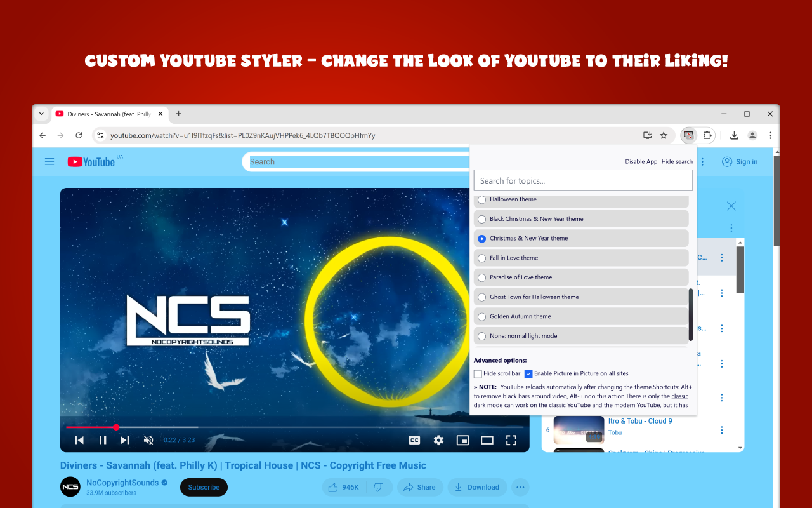
Task: Toggle closed captions CC button
Action: pos(414,440)
